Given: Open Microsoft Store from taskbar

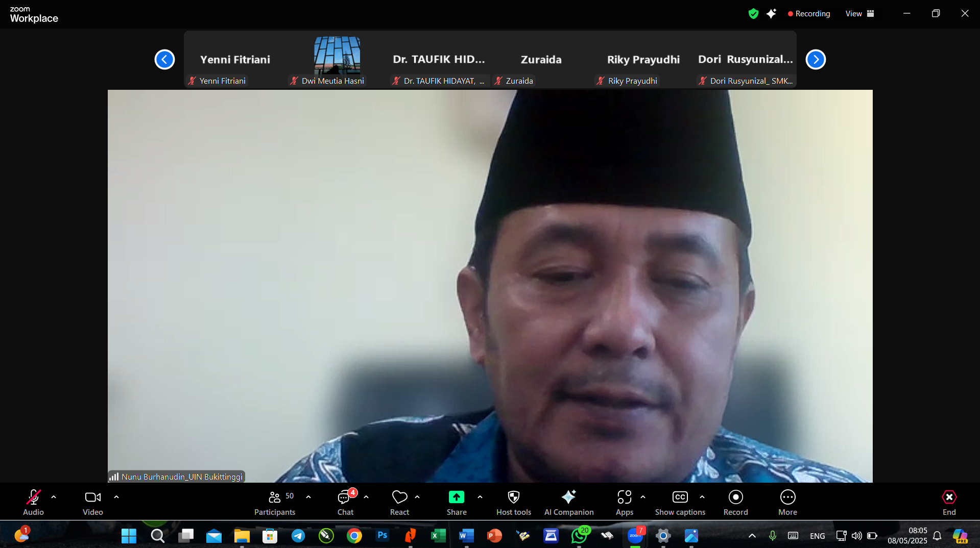Looking at the screenshot, I should pos(270,536).
